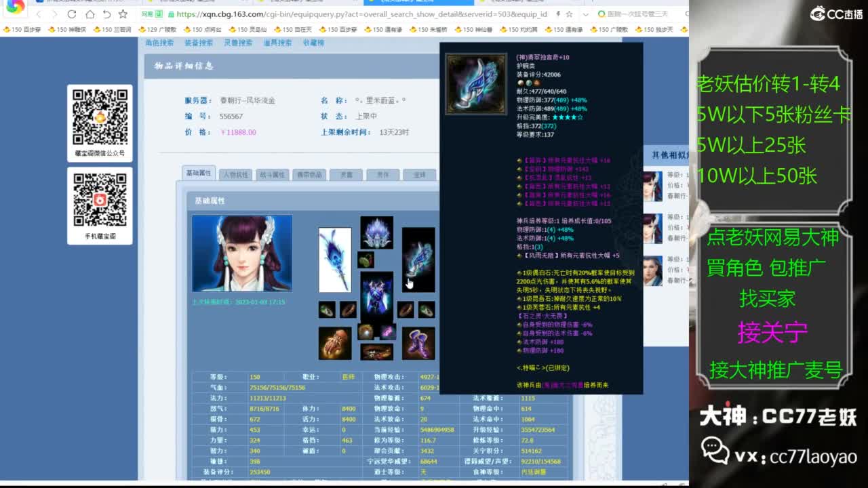Select the far-left green ring slot
This screenshot has height=488, width=868.
click(x=327, y=310)
